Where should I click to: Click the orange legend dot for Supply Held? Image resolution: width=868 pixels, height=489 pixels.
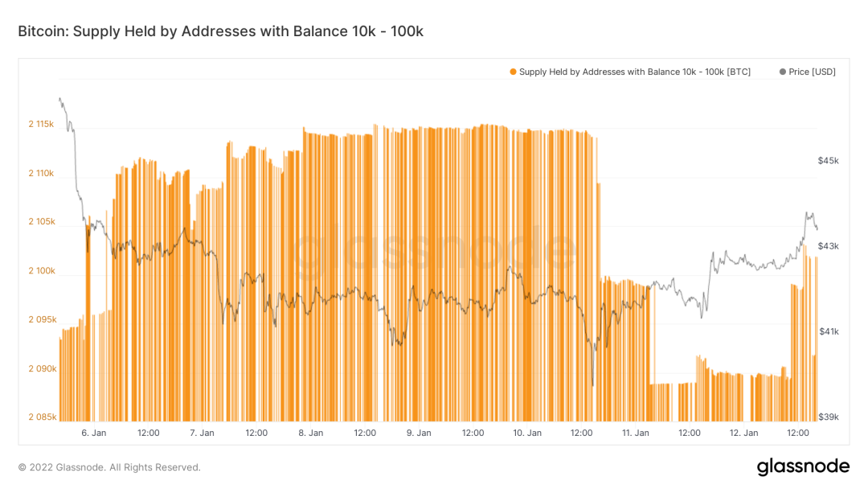click(x=513, y=72)
